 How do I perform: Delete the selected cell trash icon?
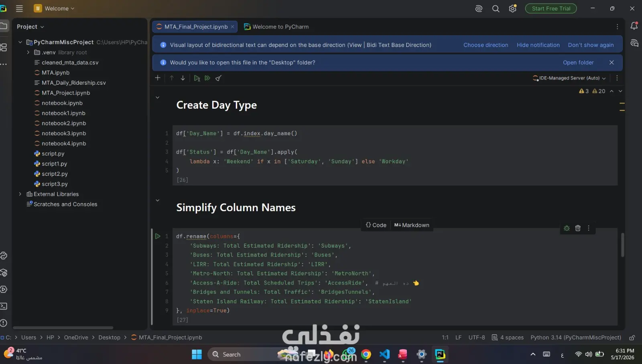tap(578, 228)
